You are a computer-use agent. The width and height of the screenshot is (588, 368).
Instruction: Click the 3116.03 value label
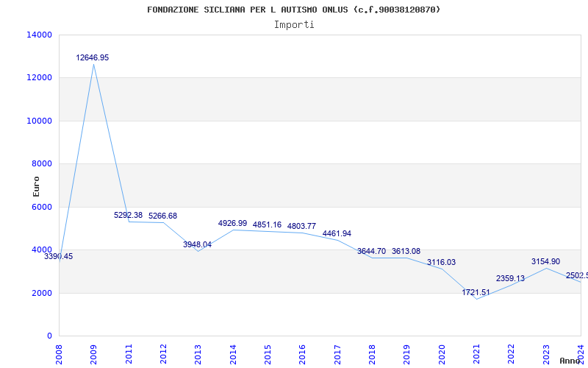(x=441, y=263)
